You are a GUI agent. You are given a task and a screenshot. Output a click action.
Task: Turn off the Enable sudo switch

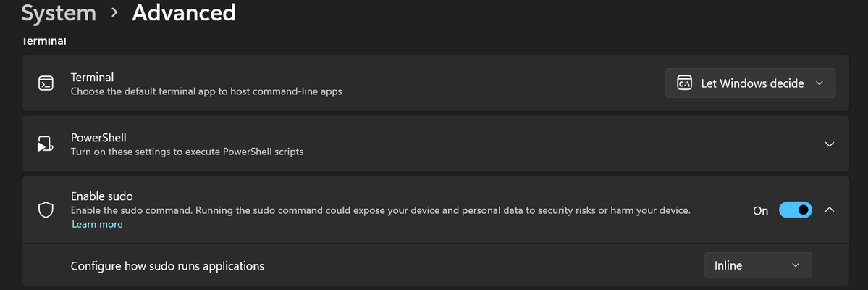pos(795,210)
